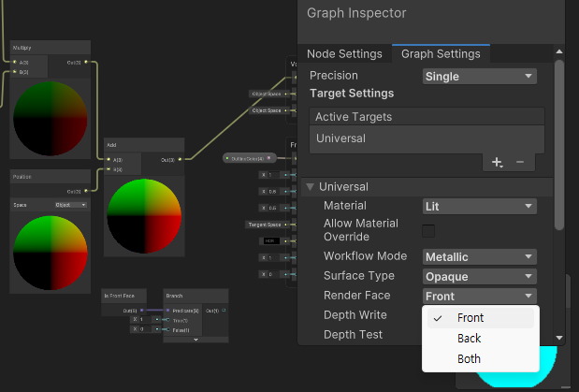The height and width of the screenshot is (392, 579).
Task: Click the Target Settings heading
Action: [x=352, y=94]
